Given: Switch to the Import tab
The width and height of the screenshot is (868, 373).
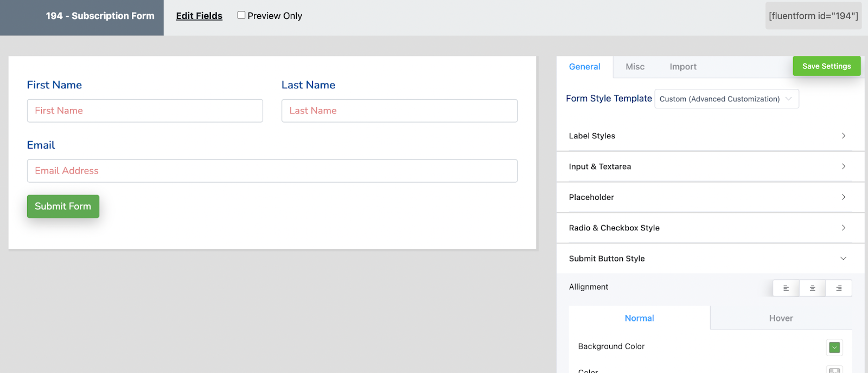Looking at the screenshot, I should [683, 67].
